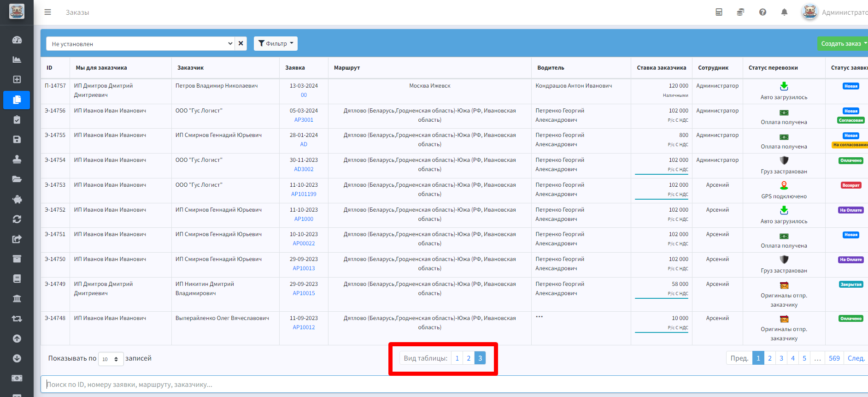Viewport: 868px width, 397px height.
Task: Click the plus-square sidebar icon
Action: [17, 79]
